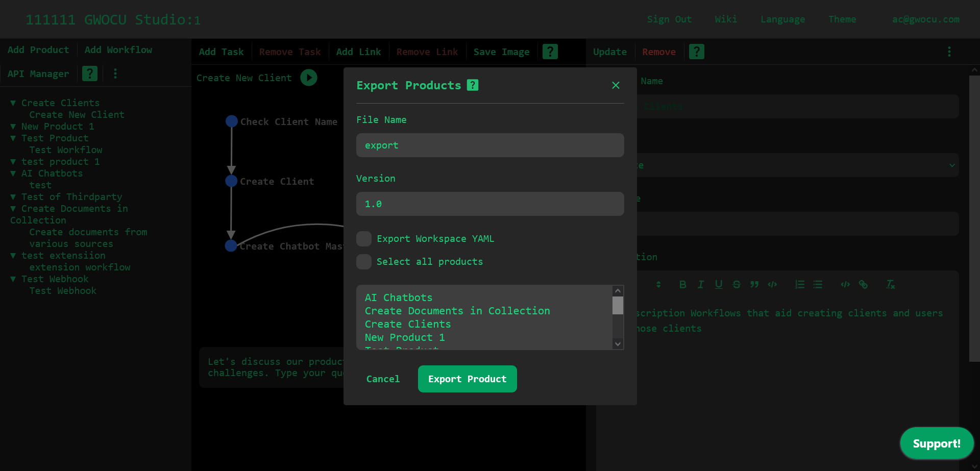This screenshot has height=471, width=980.
Task: Run the Create New Client workflow play button
Action: (x=308, y=78)
